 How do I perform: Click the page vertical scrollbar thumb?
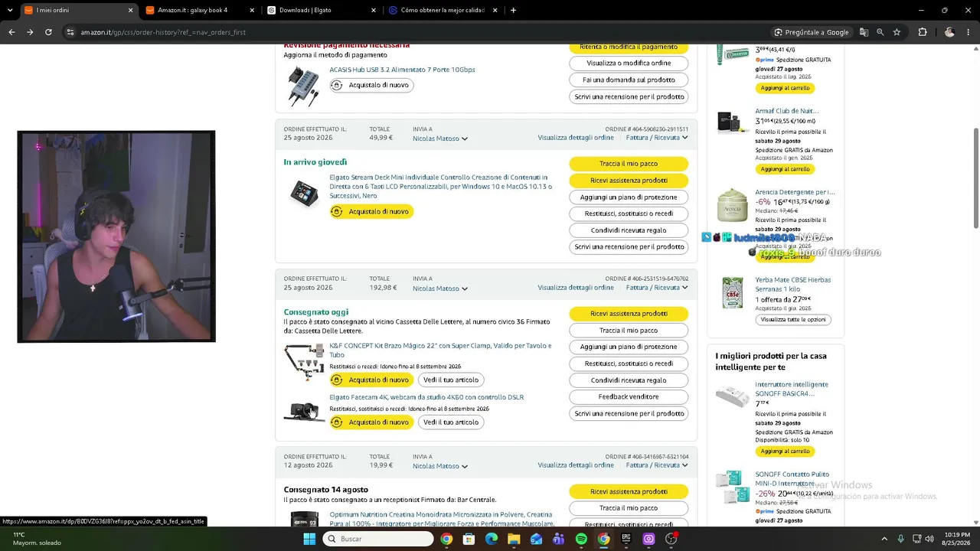click(975, 178)
